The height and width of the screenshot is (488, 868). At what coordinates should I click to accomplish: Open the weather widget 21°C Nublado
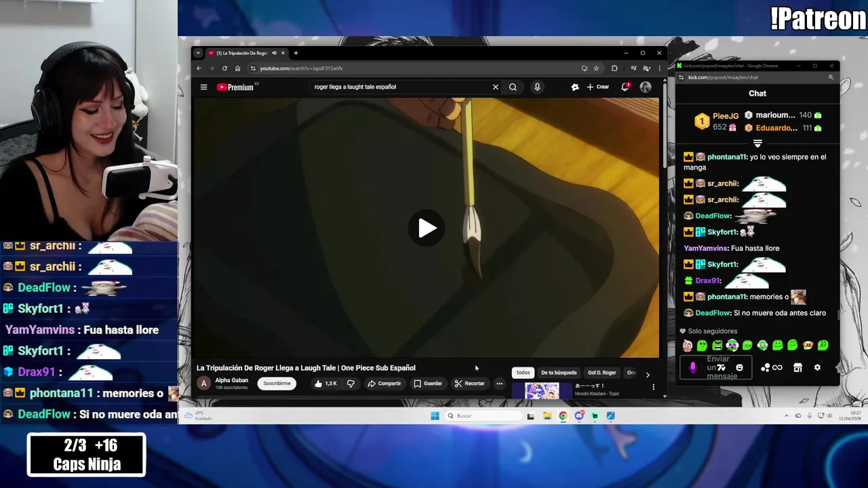[199, 415]
